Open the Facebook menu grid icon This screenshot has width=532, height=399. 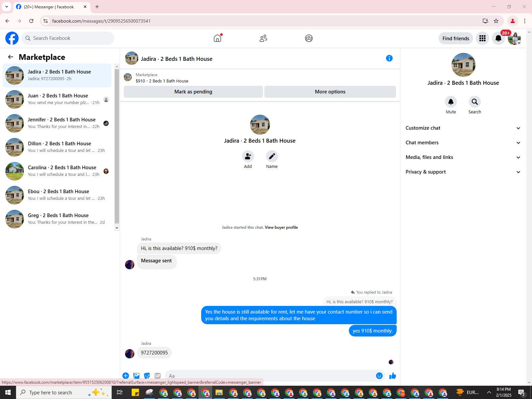[x=482, y=38]
